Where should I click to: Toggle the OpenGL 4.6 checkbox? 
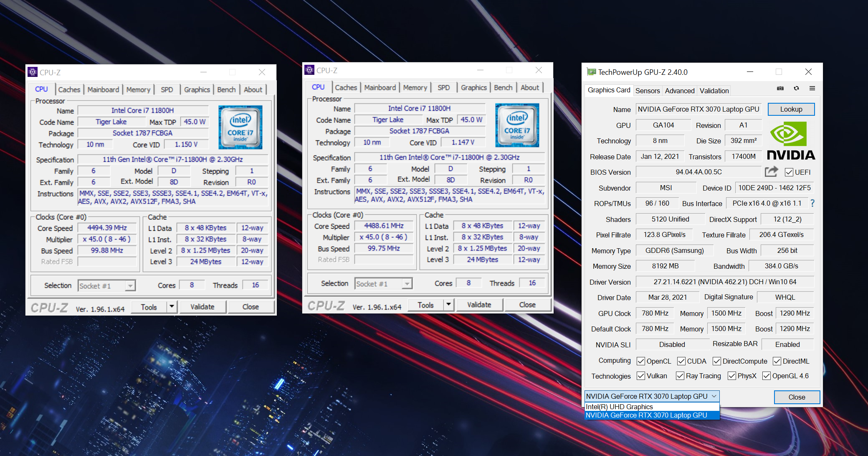coord(767,376)
